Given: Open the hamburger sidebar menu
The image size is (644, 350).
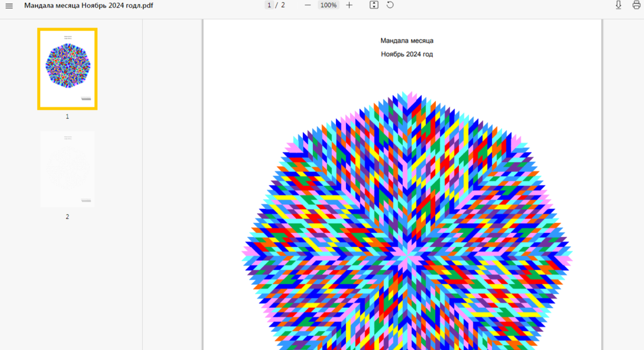Looking at the screenshot, I should coord(9,5).
